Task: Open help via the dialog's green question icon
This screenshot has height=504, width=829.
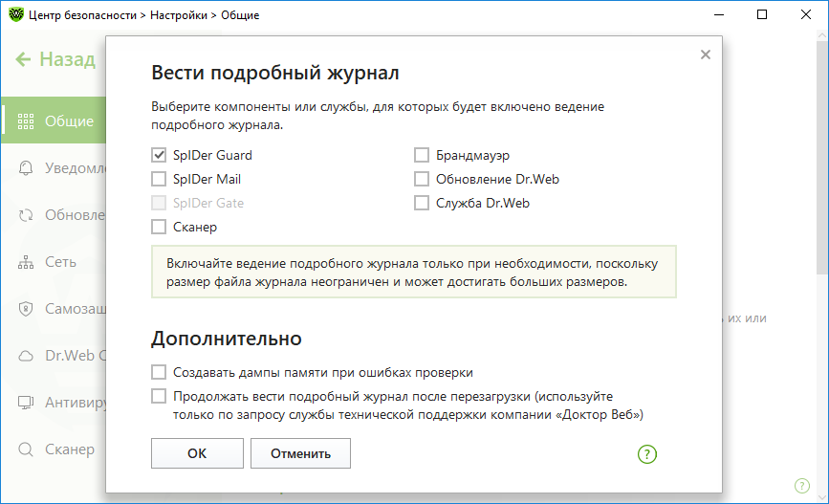Action: point(647,453)
